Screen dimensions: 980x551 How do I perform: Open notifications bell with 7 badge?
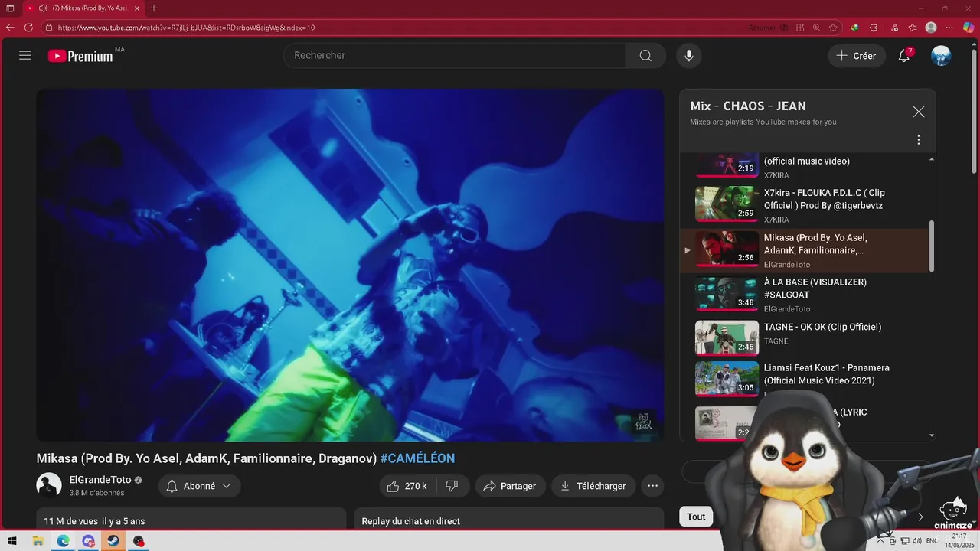tap(904, 56)
